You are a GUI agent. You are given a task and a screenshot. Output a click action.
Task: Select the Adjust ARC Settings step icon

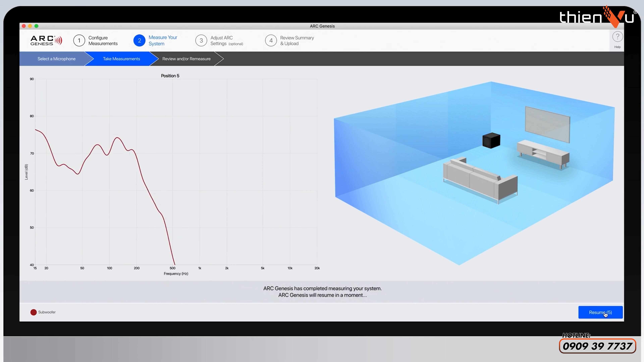click(201, 40)
